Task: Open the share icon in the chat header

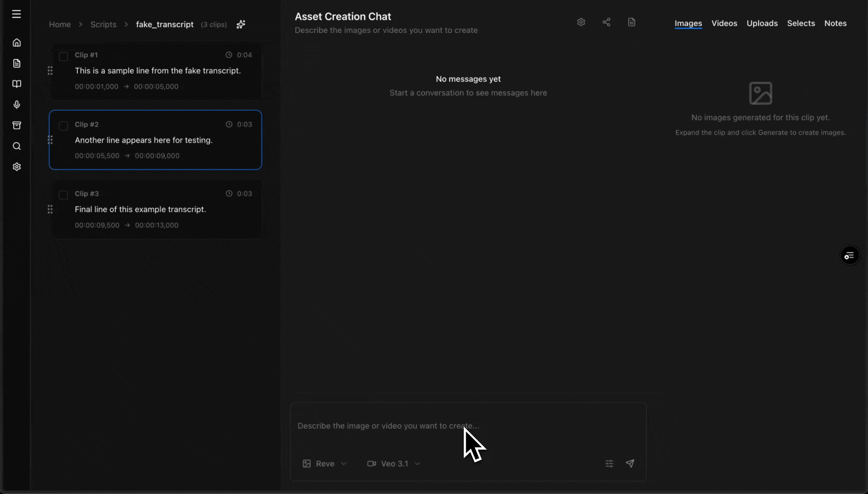Action: (606, 21)
